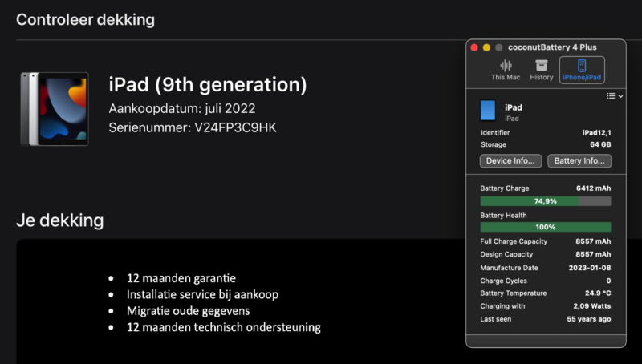Click the blue iPad device icon
The image size is (642, 364).
(x=488, y=111)
